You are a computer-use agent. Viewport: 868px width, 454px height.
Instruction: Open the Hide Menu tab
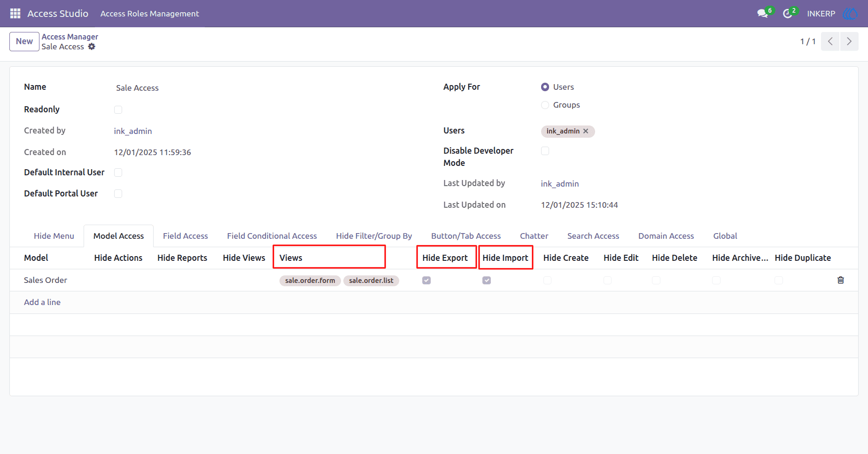click(x=54, y=236)
